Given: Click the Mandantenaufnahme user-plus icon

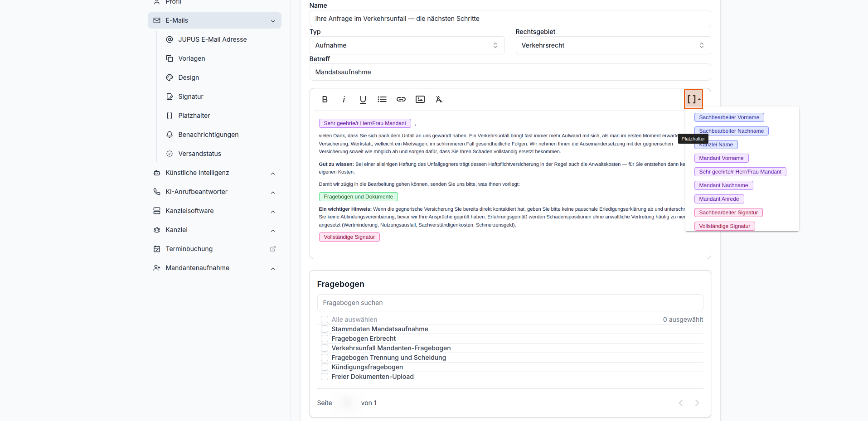Looking at the screenshot, I should tap(157, 268).
